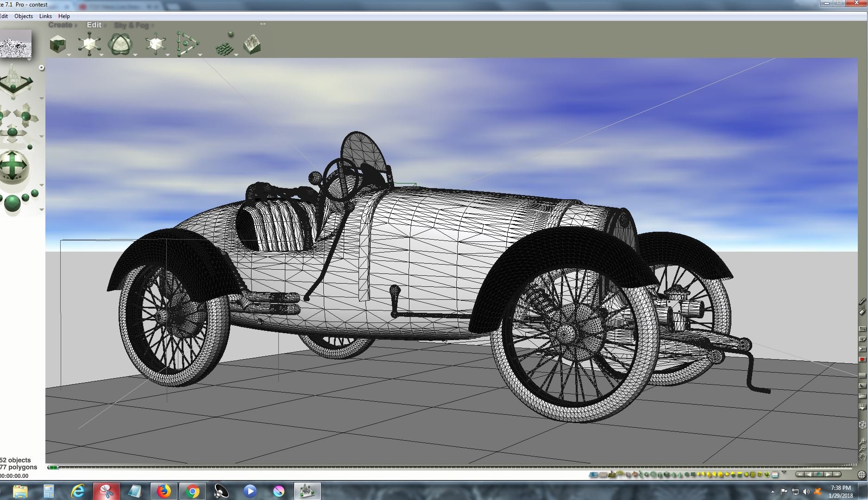Click the pen icon on right toolbar
868x500 pixels.
862,301
